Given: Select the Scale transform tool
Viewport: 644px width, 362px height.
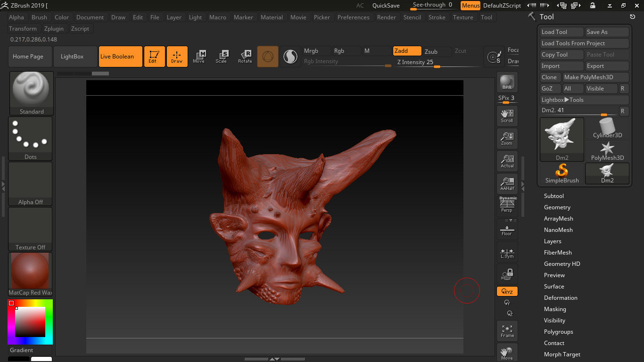Looking at the screenshot, I should pyautogui.click(x=221, y=57).
